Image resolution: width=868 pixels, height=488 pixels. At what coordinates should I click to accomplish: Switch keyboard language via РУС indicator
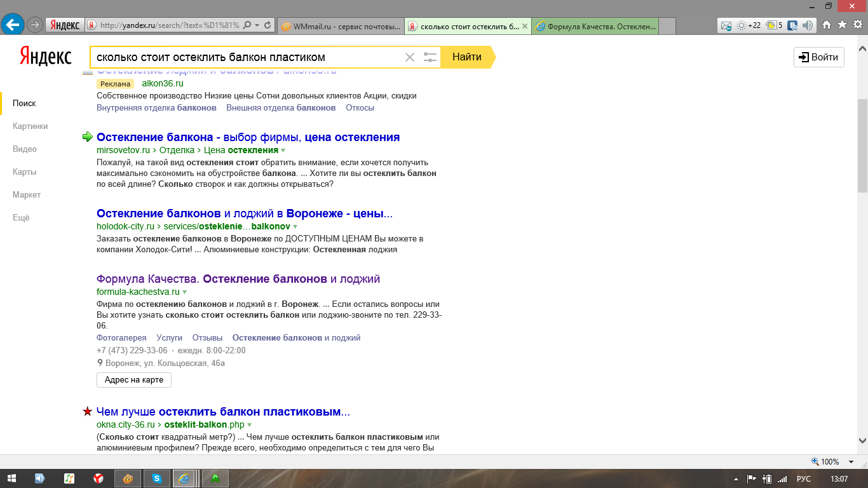tap(804, 479)
